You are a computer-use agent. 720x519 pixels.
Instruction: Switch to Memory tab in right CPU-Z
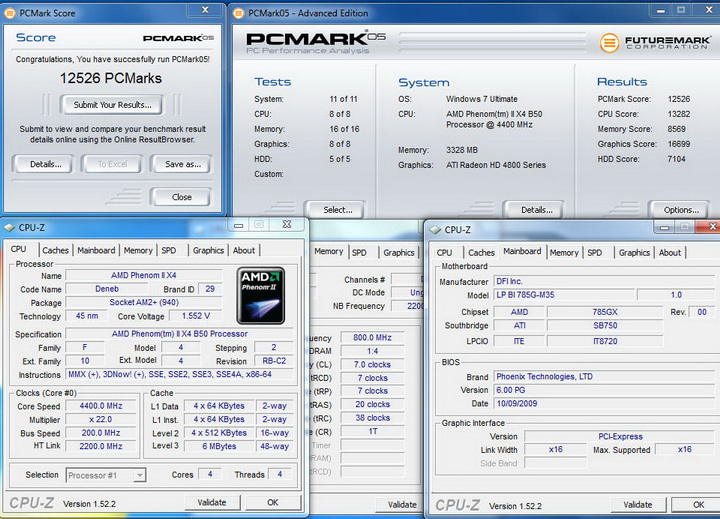pyautogui.click(x=564, y=253)
